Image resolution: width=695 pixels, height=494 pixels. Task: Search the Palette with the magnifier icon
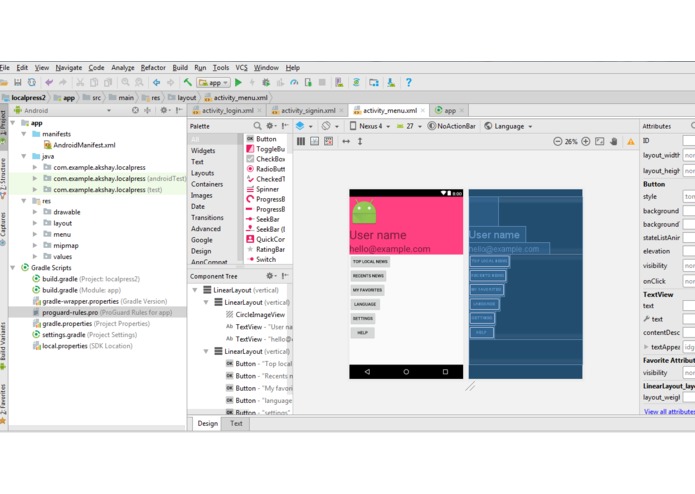pyautogui.click(x=257, y=126)
